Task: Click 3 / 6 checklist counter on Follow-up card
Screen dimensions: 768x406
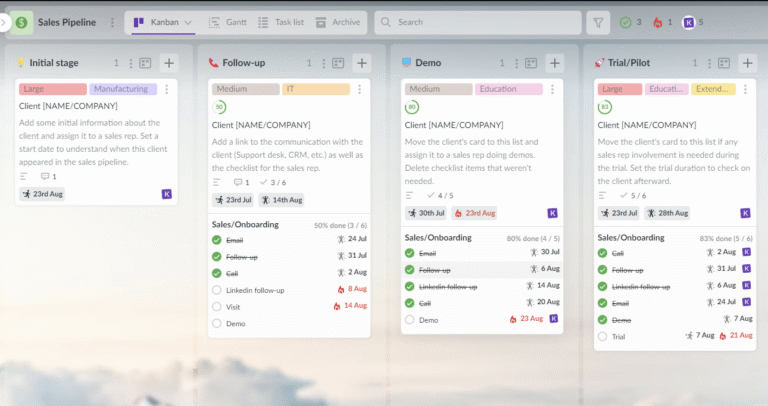Action: click(273, 182)
